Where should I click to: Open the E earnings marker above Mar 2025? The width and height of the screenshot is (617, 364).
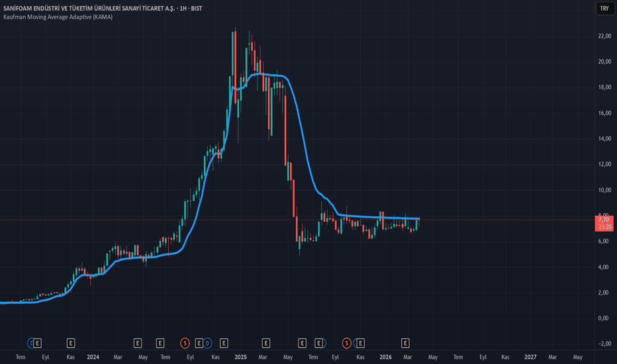[x=265, y=343]
